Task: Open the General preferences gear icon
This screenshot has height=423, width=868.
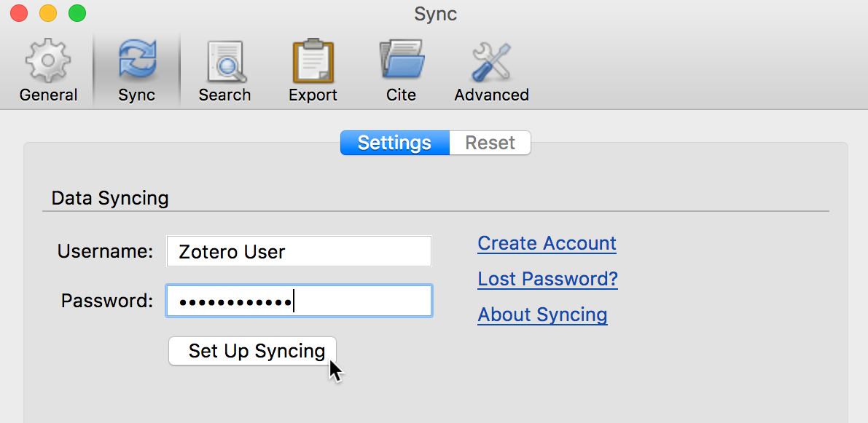Action: 48,60
